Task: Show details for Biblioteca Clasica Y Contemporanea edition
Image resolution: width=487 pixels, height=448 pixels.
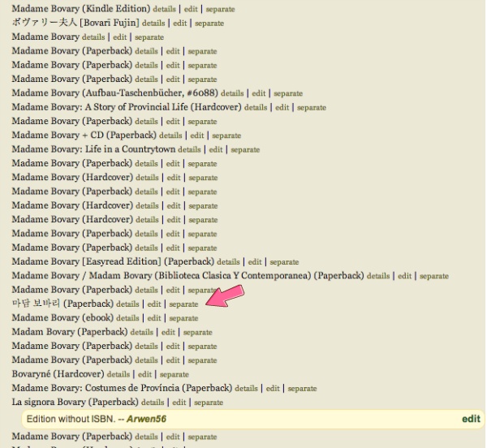Action: pos(378,276)
